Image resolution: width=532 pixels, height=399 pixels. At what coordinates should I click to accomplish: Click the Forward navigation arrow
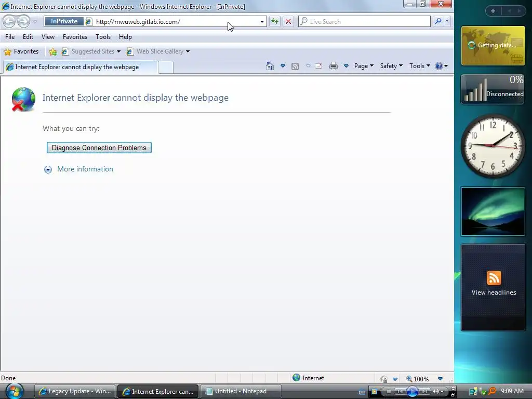(x=23, y=22)
